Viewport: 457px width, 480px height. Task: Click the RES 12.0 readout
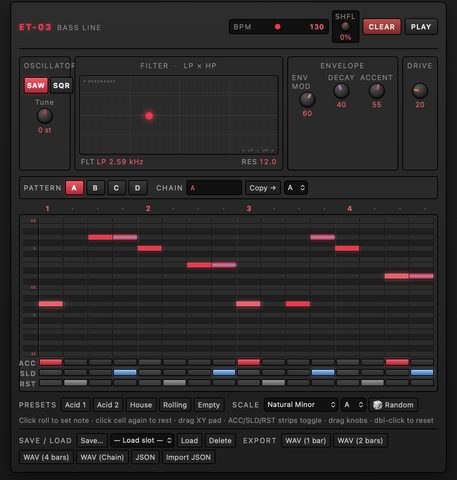(x=259, y=162)
